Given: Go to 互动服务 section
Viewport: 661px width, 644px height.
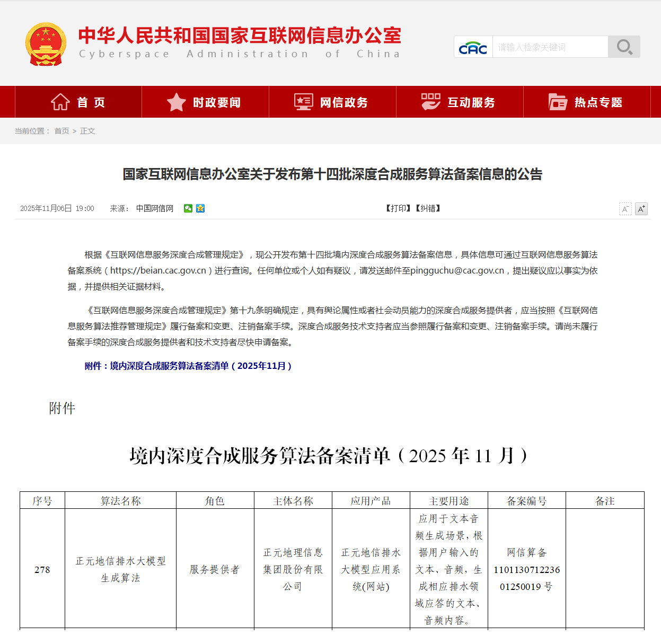Looking at the screenshot, I should pos(460,102).
